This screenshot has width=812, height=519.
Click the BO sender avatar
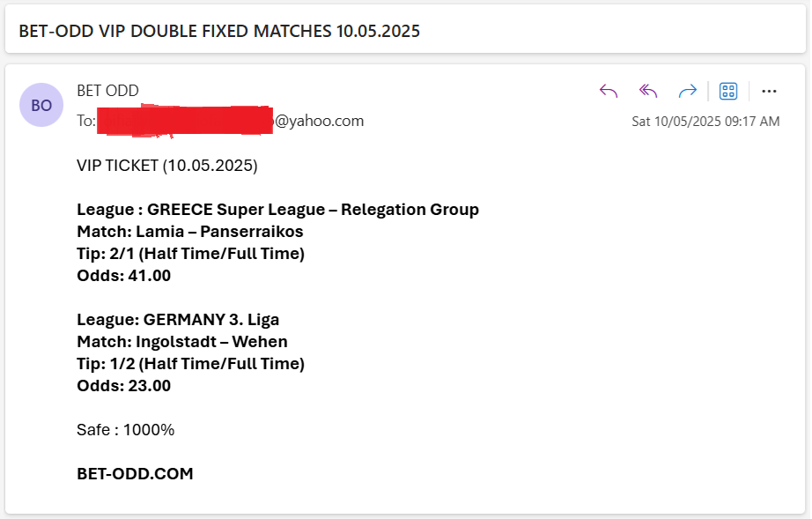41,105
